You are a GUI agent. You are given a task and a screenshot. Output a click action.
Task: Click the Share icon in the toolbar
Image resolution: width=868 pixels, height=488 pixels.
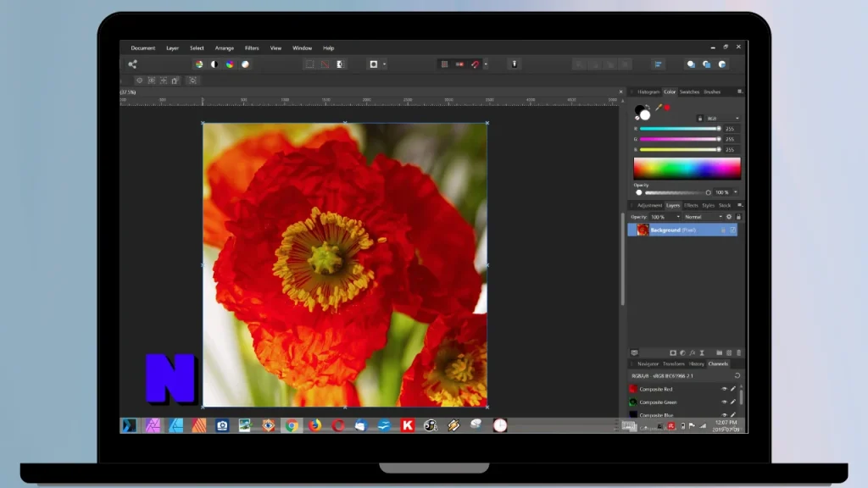(x=132, y=64)
